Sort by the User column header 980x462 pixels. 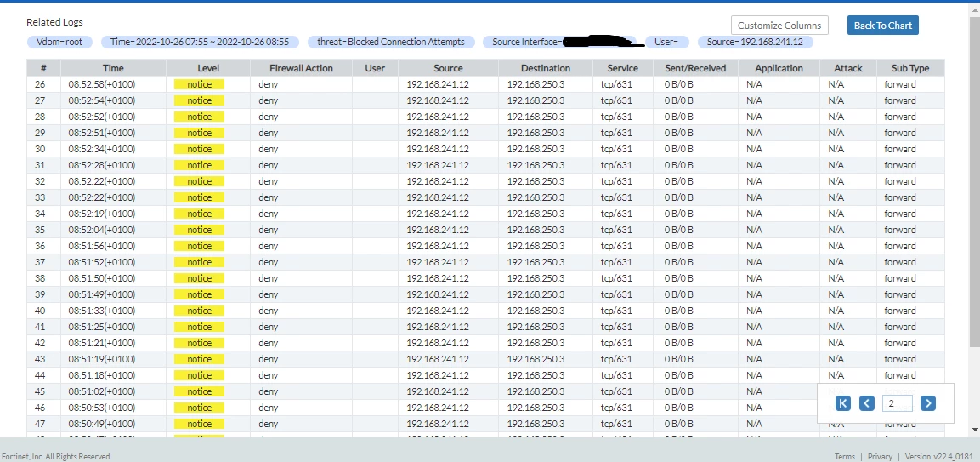(375, 68)
